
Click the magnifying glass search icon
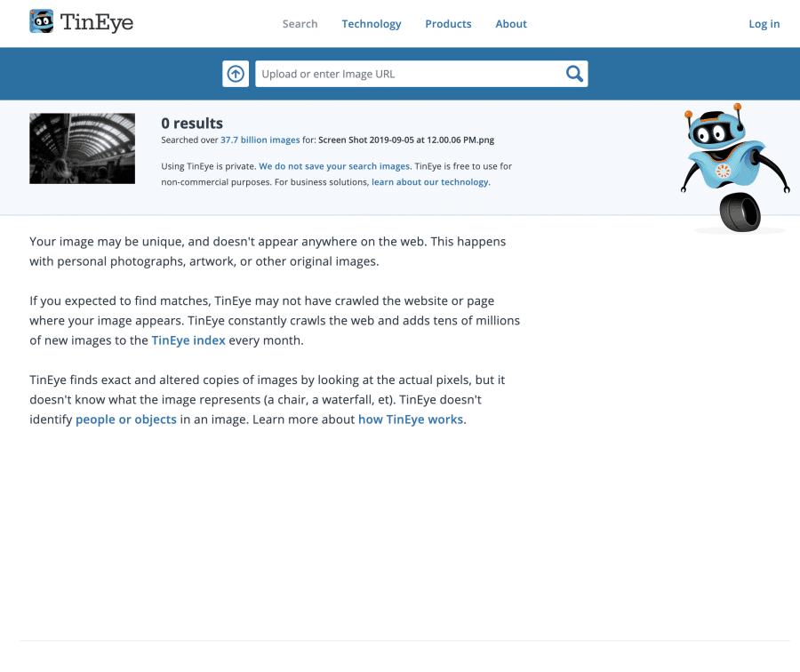[x=574, y=74]
